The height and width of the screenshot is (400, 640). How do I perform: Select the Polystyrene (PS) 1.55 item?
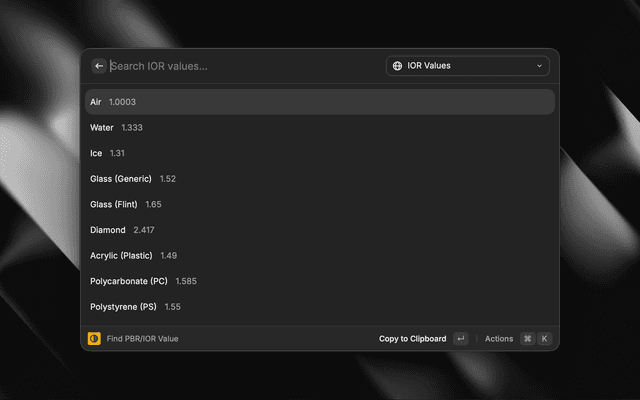coord(319,307)
